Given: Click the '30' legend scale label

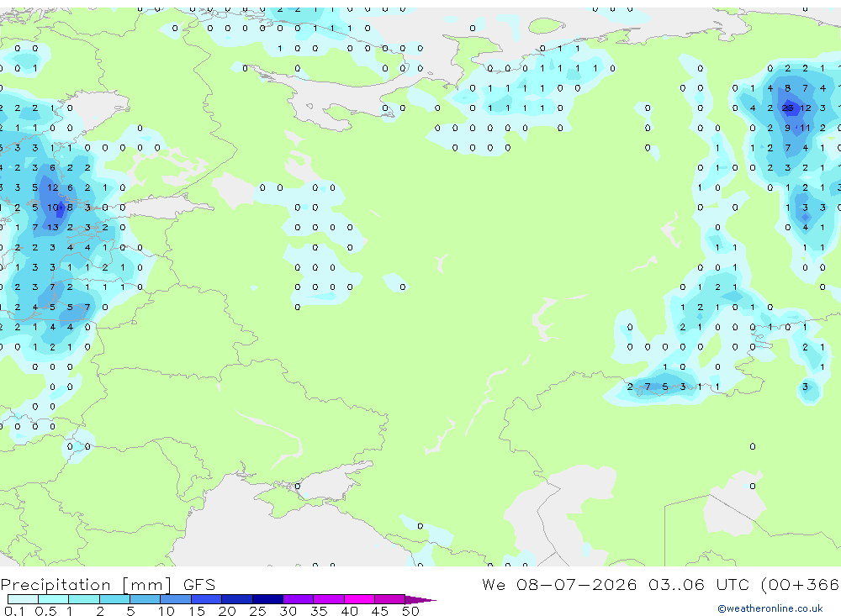Looking at the screenshot, I should [x=288, y=611].
